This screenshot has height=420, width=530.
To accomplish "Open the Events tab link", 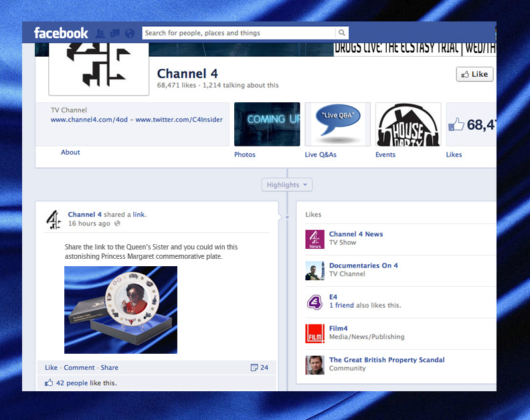I will (x=385, y=154).
